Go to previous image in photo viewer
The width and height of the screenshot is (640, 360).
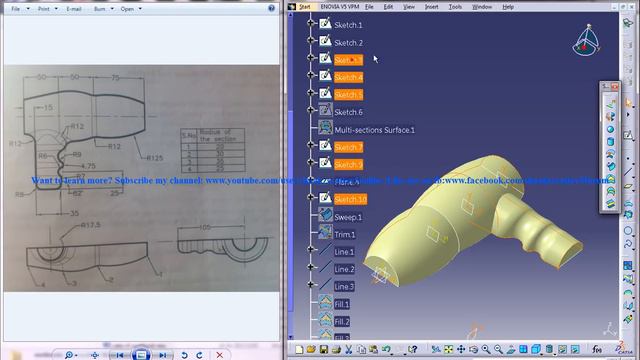120,355
